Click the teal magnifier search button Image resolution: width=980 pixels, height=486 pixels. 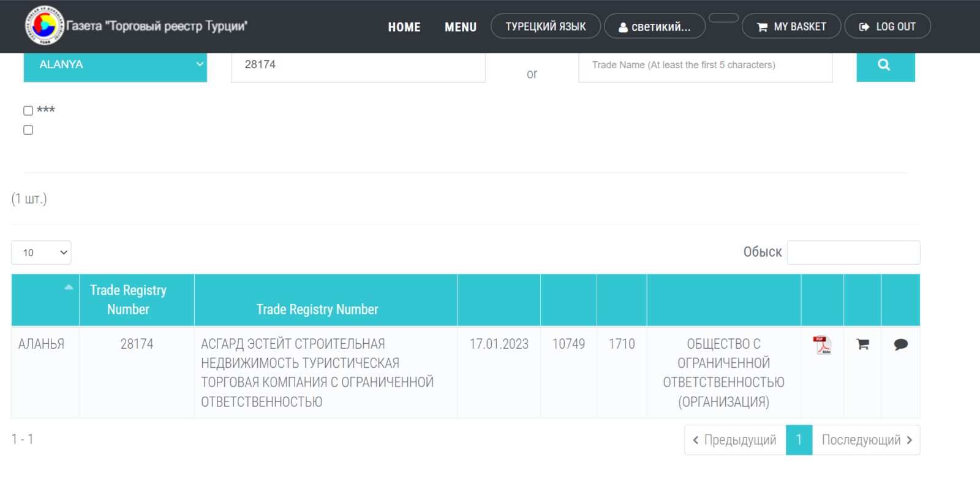(885, 66)
